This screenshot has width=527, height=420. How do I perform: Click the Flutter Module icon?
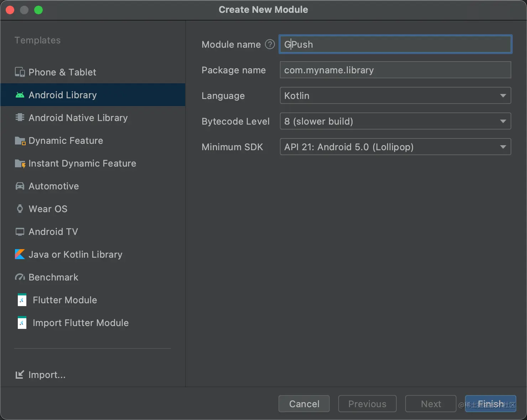(x=22, y=300)
